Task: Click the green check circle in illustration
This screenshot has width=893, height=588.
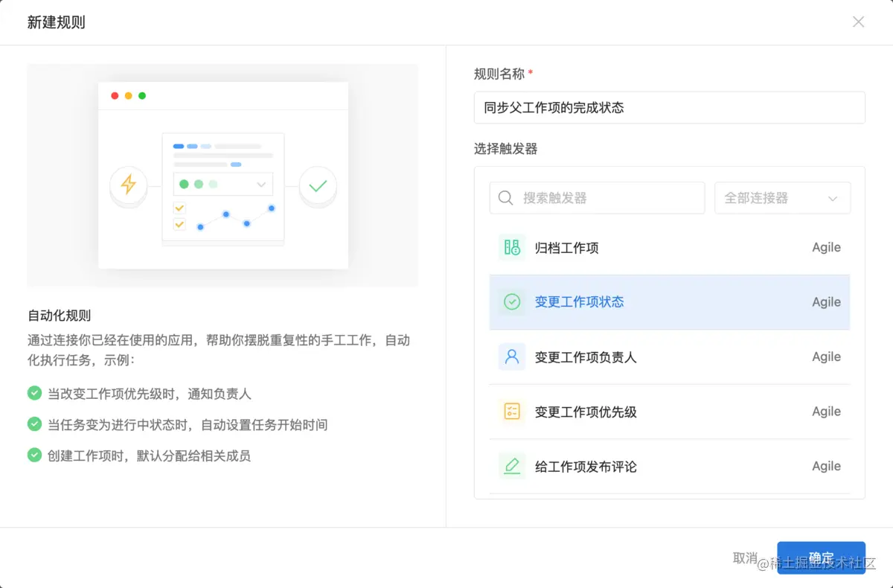Action: 318,185
